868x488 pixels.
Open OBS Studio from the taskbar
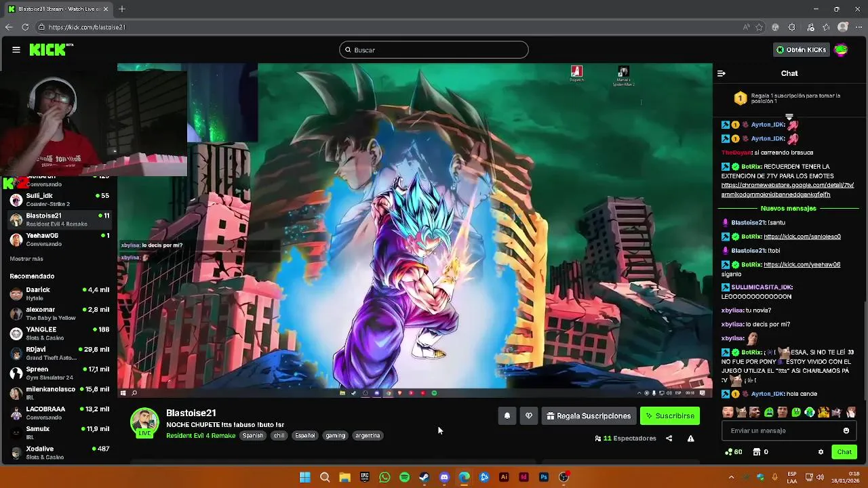(564, 477)
